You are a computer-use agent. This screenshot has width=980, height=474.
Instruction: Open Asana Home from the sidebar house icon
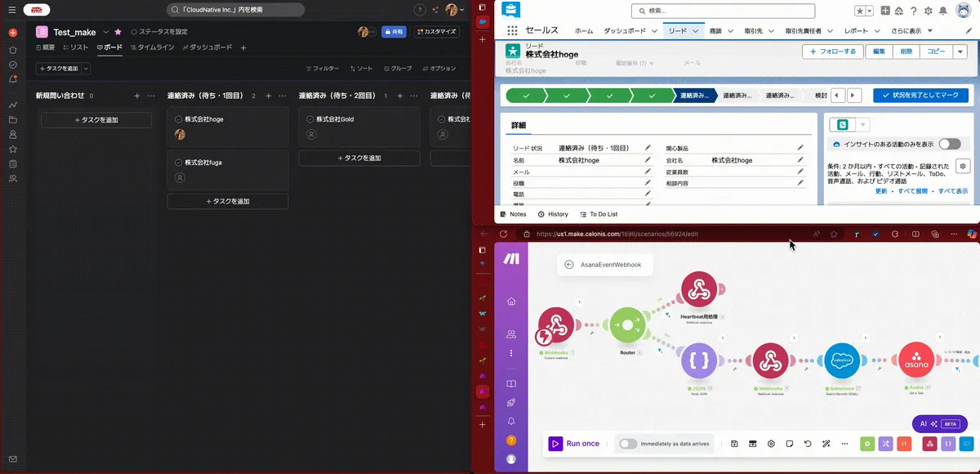click(13, 49)
